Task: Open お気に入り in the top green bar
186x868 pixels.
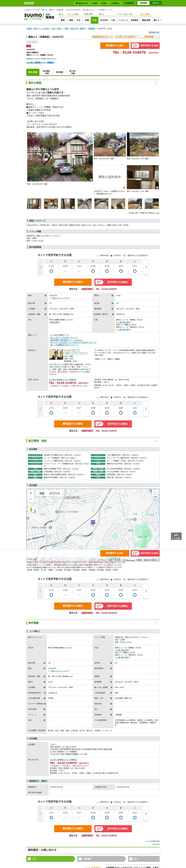Action: pos(82,3)
